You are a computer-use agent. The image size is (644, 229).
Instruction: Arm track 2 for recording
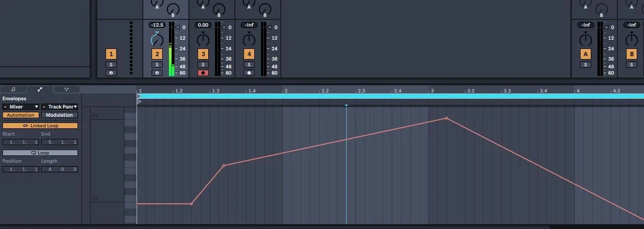click(157, 73)
